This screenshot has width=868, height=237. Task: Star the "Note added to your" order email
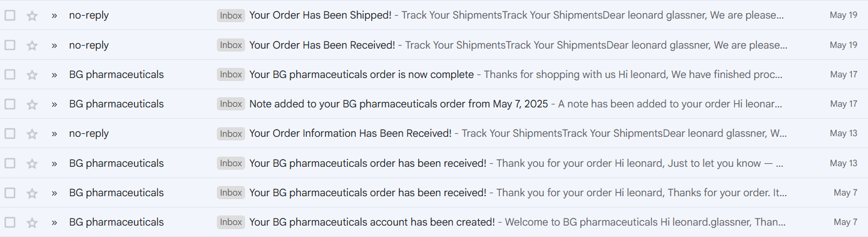tap(32, 104)
